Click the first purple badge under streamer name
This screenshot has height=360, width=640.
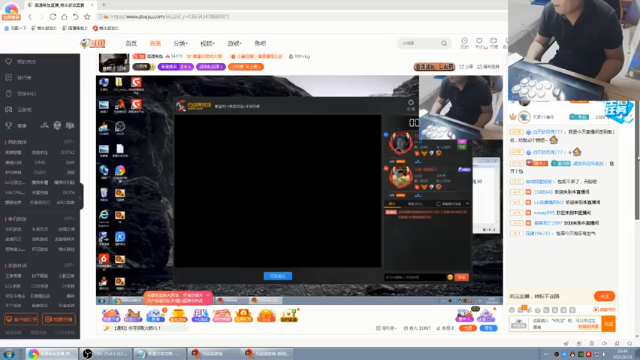click(176, 67)
